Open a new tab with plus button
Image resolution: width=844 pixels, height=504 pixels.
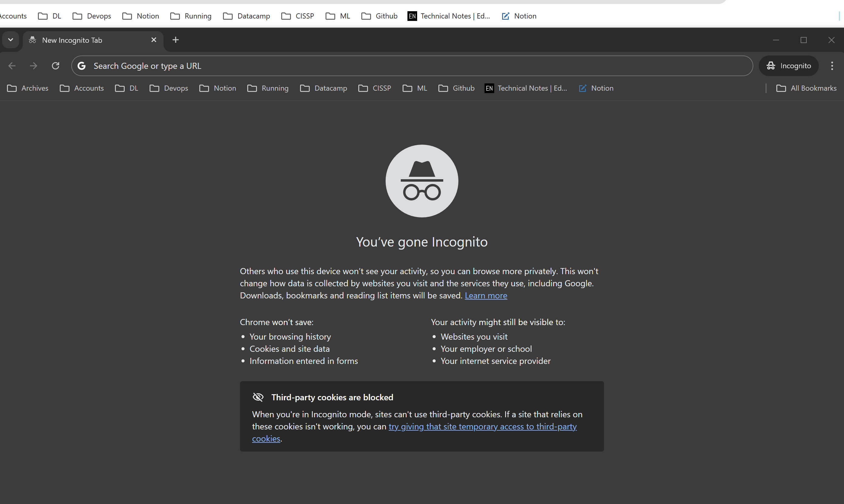pyautogui.click(x=175, y=40)
